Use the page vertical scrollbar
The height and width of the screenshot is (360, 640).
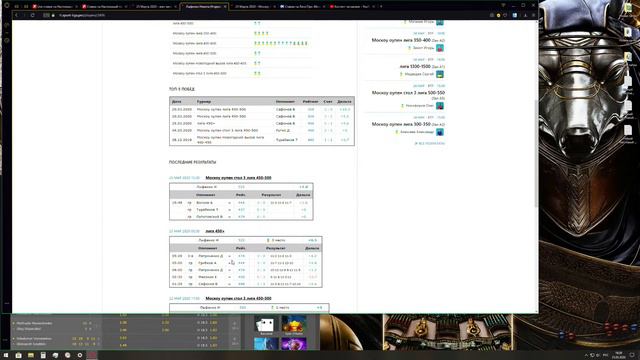(536, 153)
